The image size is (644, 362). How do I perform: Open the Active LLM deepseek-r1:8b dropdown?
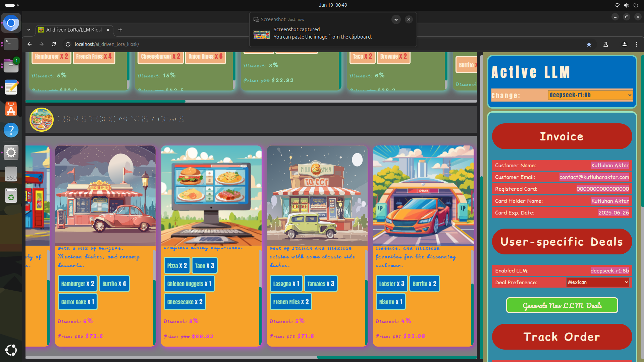pos(590,95)
